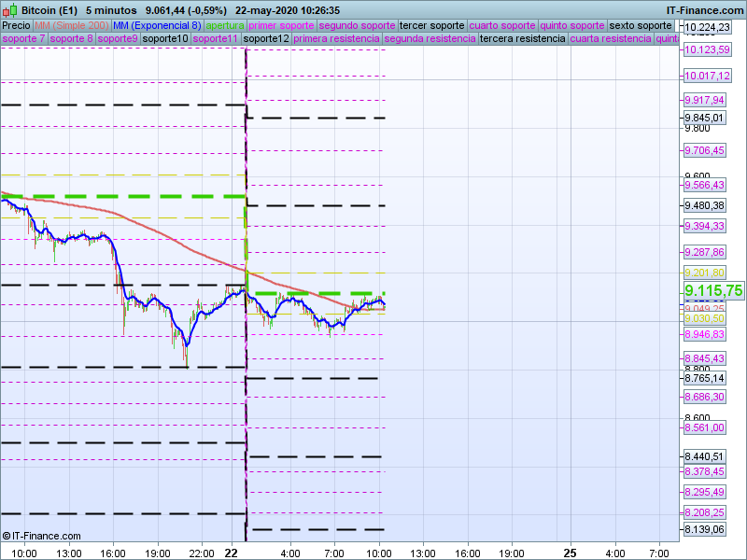Click the green 9.115,75 current price label
The width and height of the screenshot is (747, 560).
713,291
